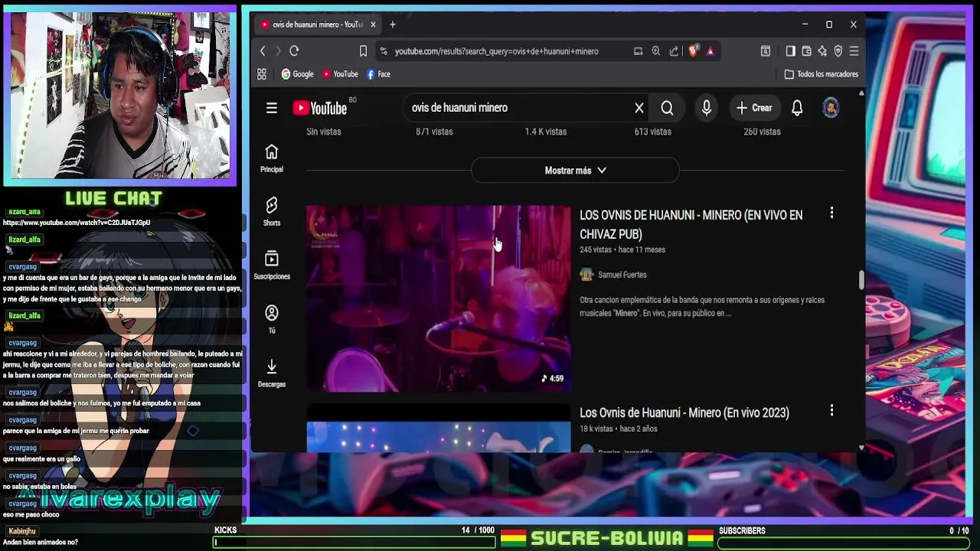Click '245 vistas · hace 11 meses' text
Viewport: 980px width, 551px height.
point(622,249)
